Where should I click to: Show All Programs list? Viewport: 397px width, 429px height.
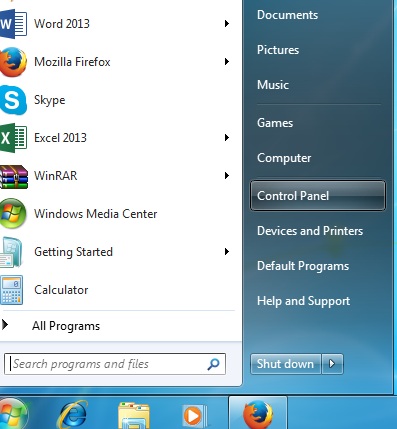tap(66, 326)
